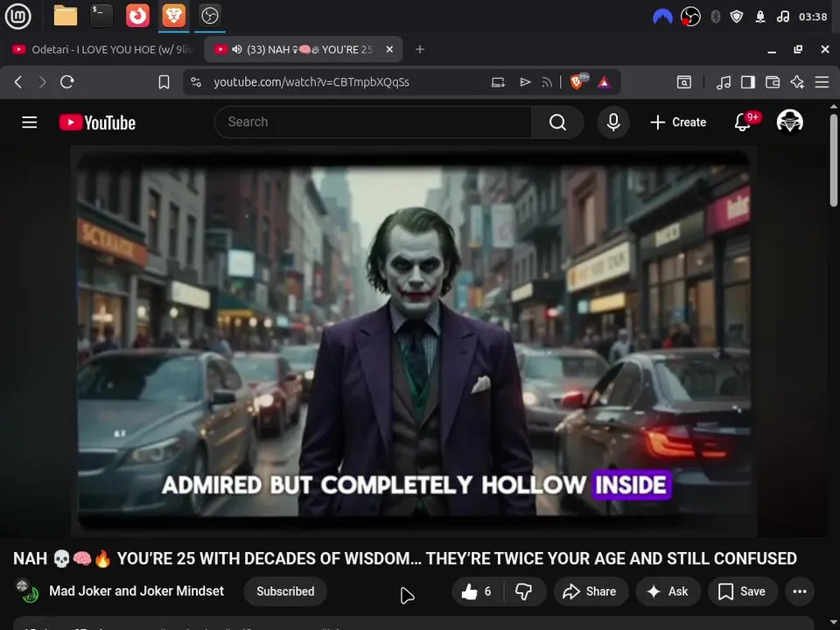Click the magnifier search button
Screen dimensions: 840x630
click(557, 122)
